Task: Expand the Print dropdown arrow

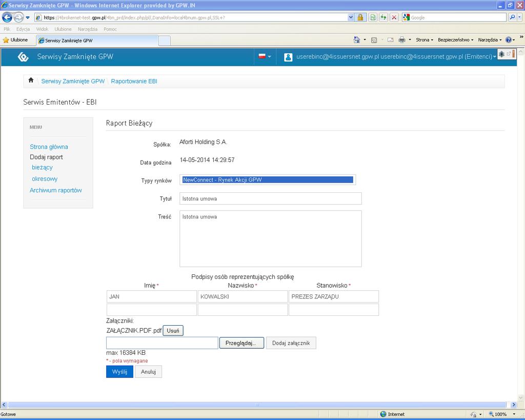Action: pyautogui.click(x=410, y=40)
